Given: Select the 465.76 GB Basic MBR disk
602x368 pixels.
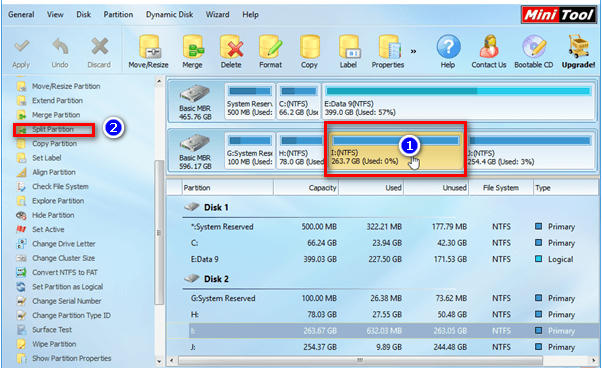Looking at the screenshot, I should (195, 102).
